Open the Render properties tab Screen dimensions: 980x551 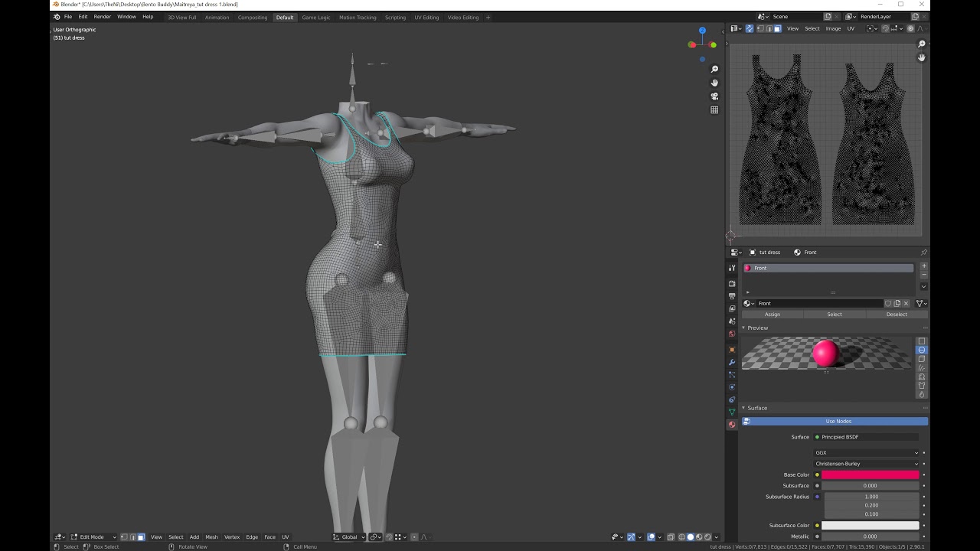click(x=732, y=284)
